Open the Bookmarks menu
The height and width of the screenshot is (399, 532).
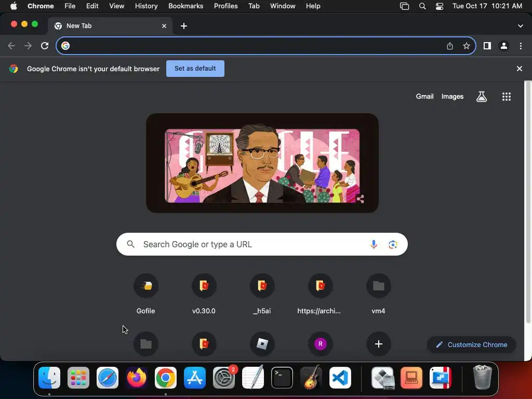pyautogui.click(x=186, y=6)
